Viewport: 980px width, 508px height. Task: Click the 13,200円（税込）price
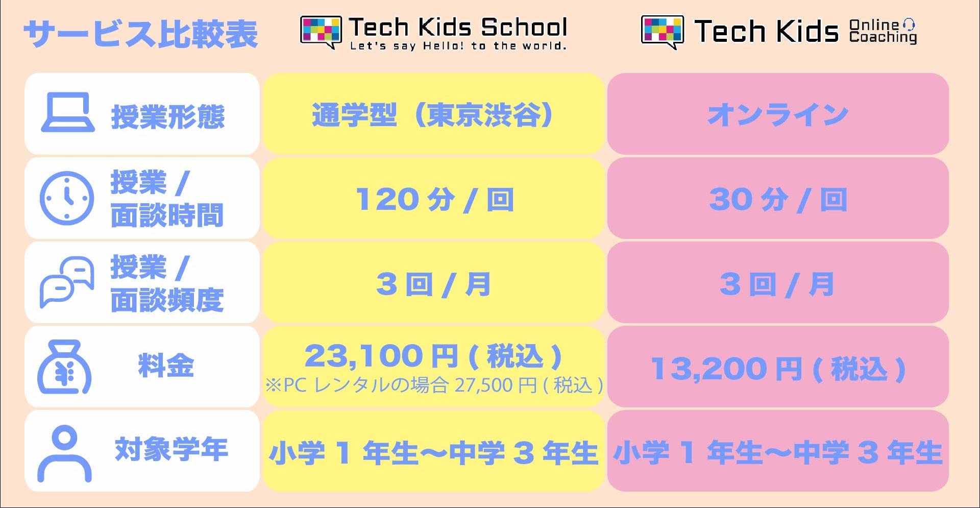pyautogui.click(x=778, y=369)
